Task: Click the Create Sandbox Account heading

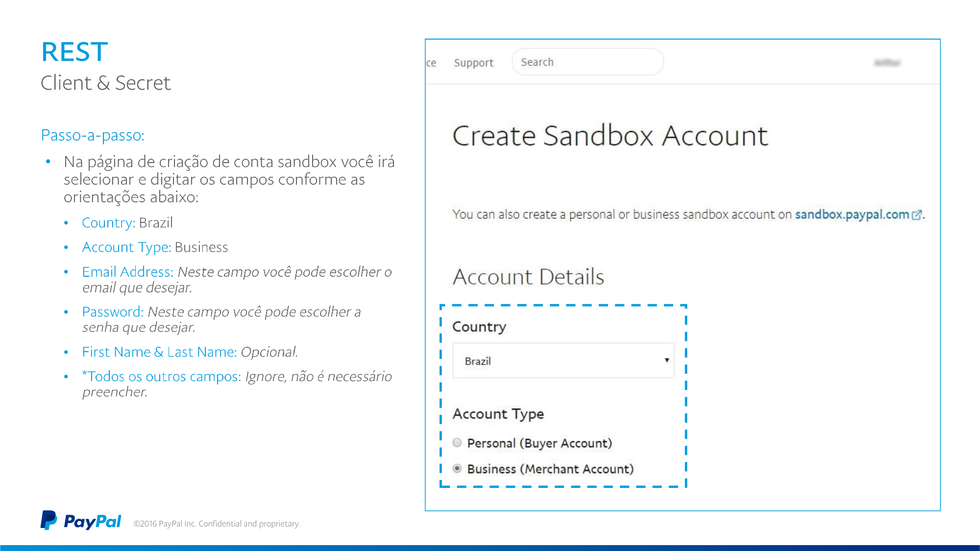Action: pyautogui.click(x=610, y=136)
